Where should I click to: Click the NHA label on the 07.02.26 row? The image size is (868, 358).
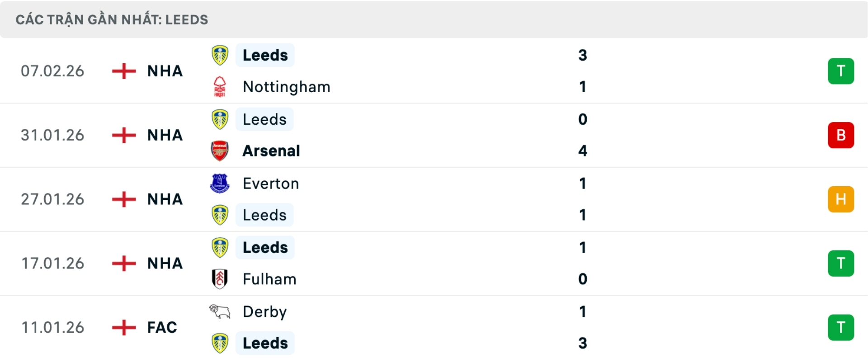coord(164,71)
